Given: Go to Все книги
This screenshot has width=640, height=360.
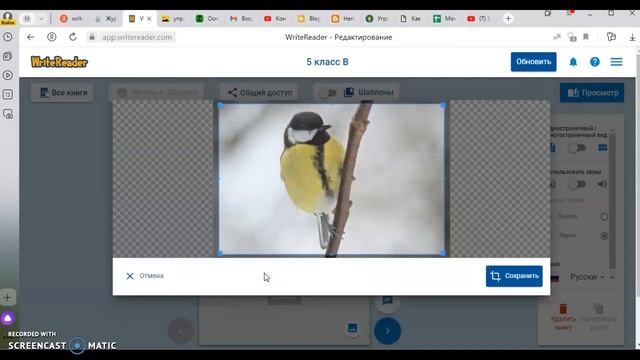Looking at the screenshot, I should pos(62,93).
